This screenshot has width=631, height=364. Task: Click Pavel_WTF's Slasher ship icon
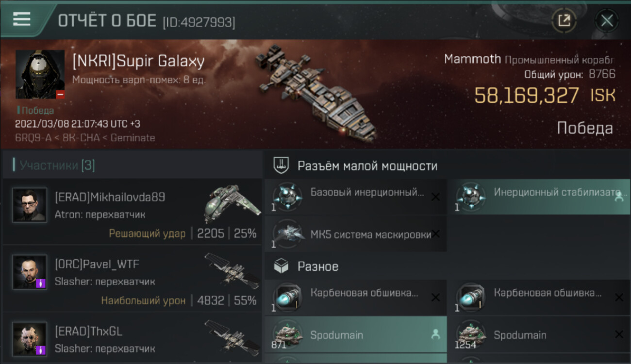[232, 270]
